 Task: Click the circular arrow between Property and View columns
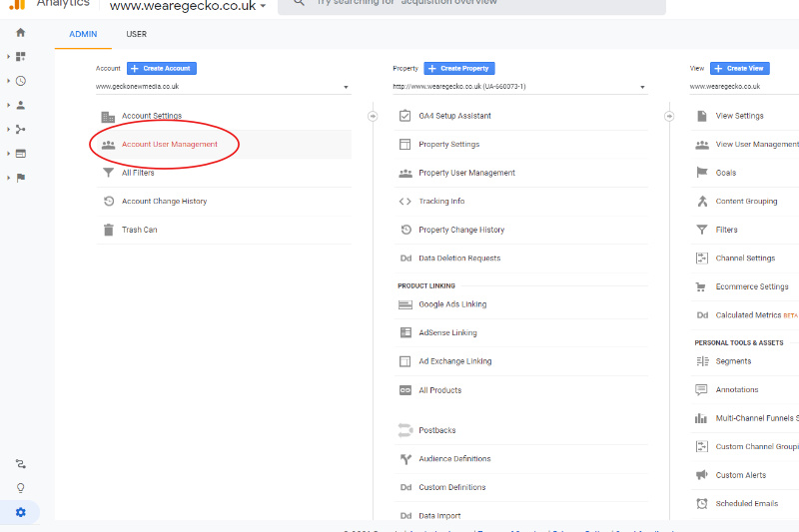pos(669,116)
